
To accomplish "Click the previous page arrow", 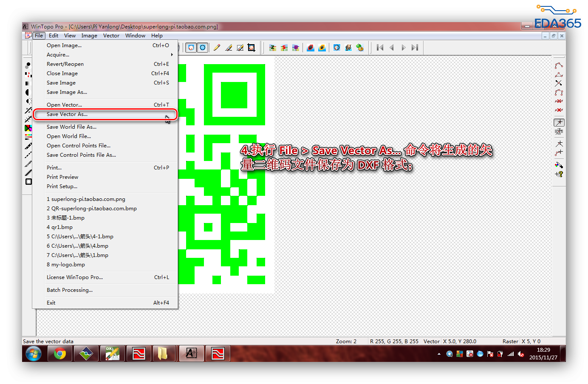I will pos(392,48).
